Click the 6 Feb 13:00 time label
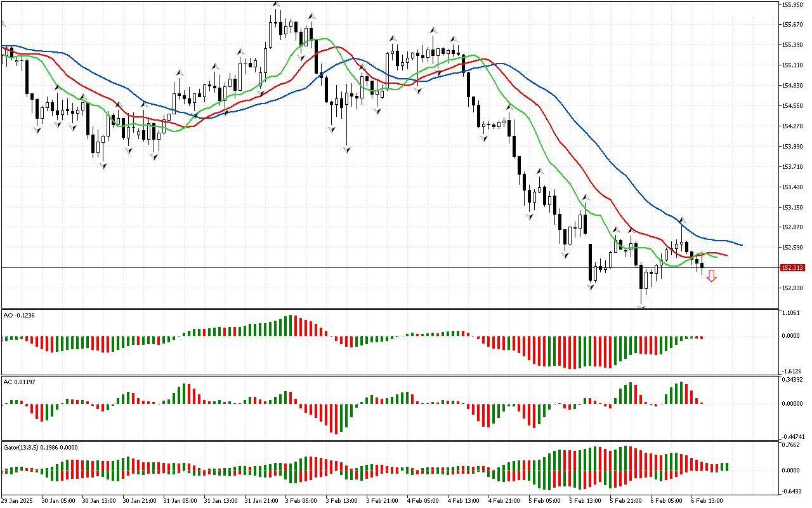Viewport: 812px width, 508px height. point(705,501)
